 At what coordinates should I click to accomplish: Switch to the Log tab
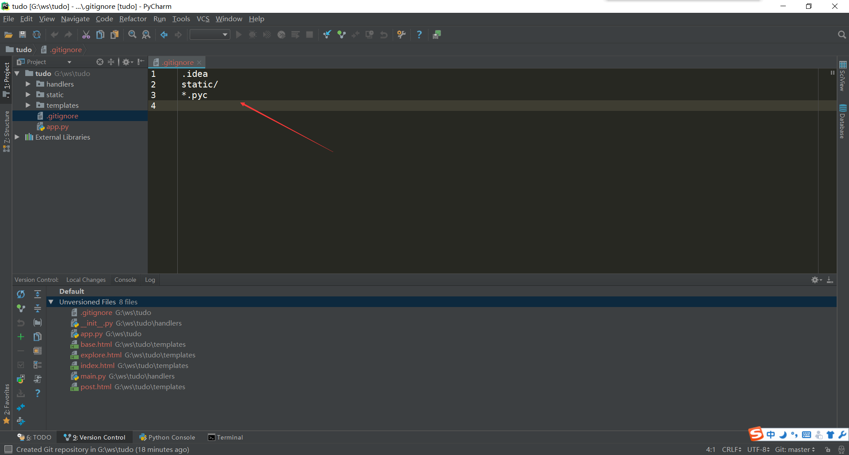click(150, 280)
